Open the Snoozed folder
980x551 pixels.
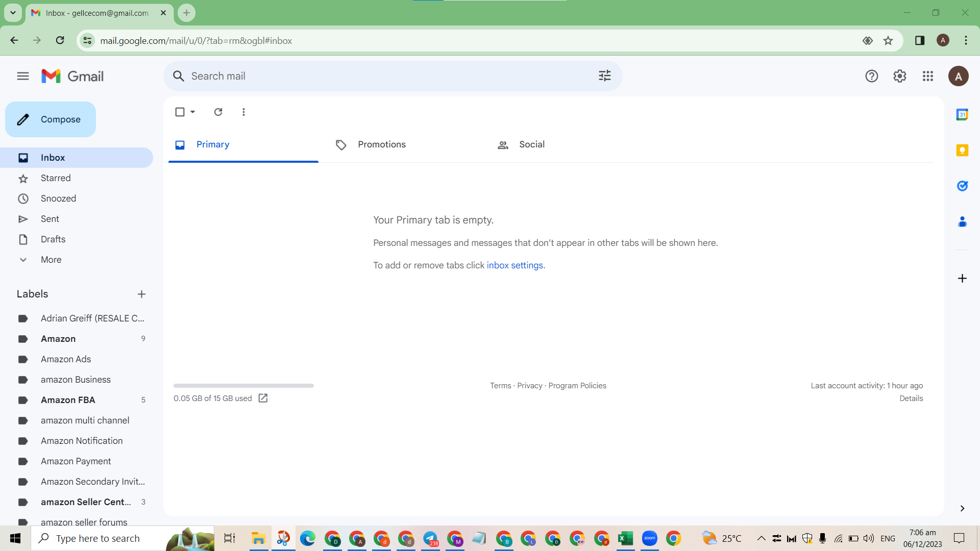77,198
